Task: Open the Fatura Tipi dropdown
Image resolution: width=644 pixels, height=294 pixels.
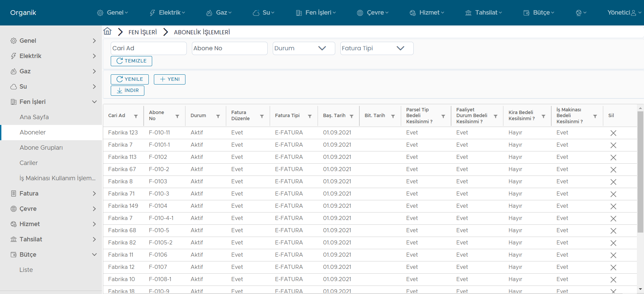Action: (x=376, y=48)
